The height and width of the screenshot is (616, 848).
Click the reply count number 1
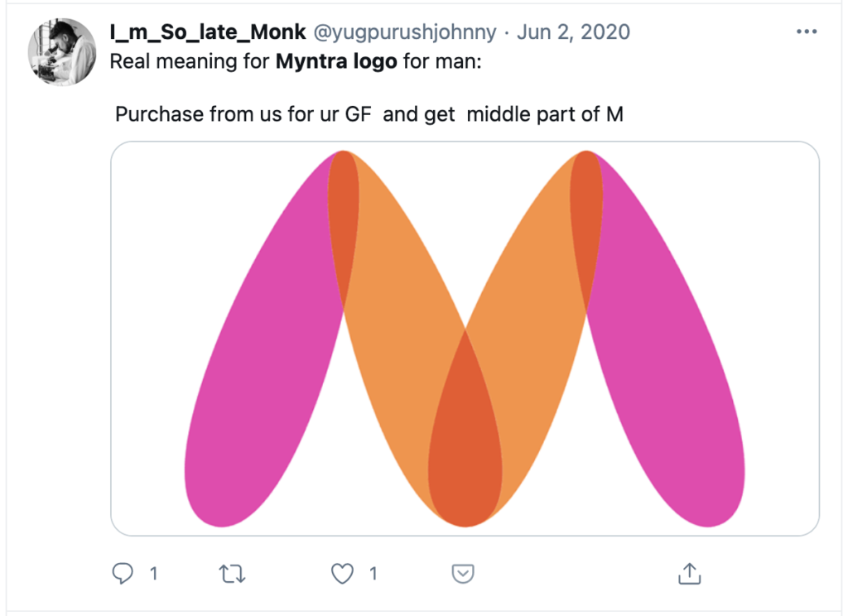point(153,573)
